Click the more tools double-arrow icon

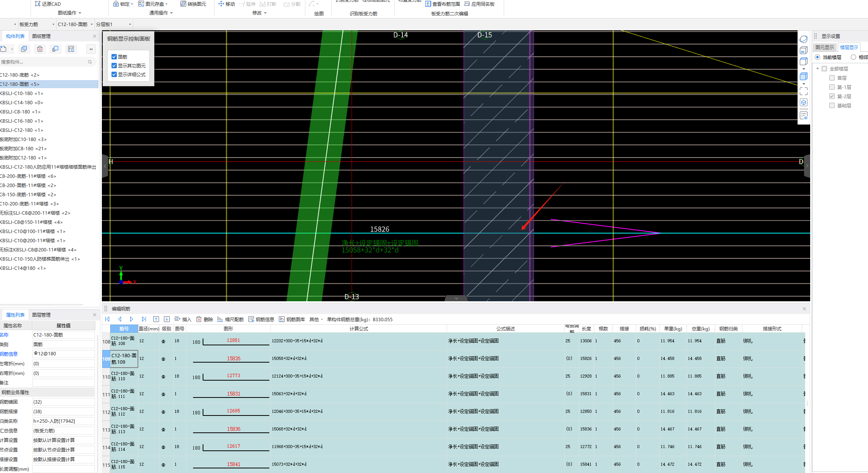point(91,49)
